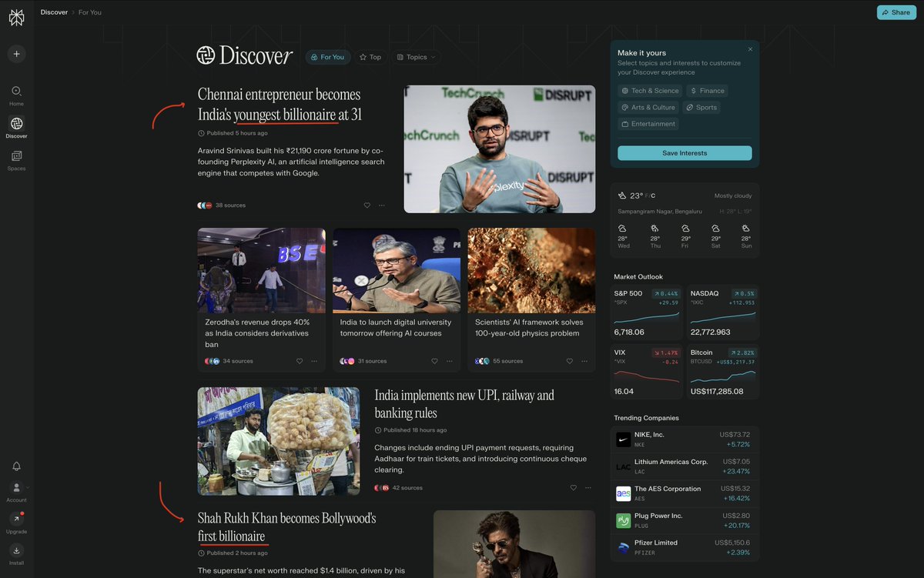
Task: Open more options on digital university card
Action: pyautogui.click(x=449, y=361)
